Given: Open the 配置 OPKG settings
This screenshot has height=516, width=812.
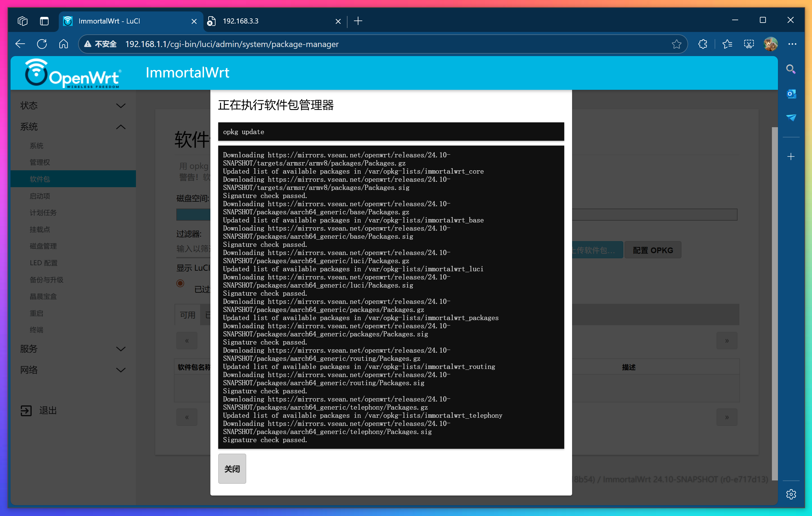Looking at the screenshot, I should (653, 250).
